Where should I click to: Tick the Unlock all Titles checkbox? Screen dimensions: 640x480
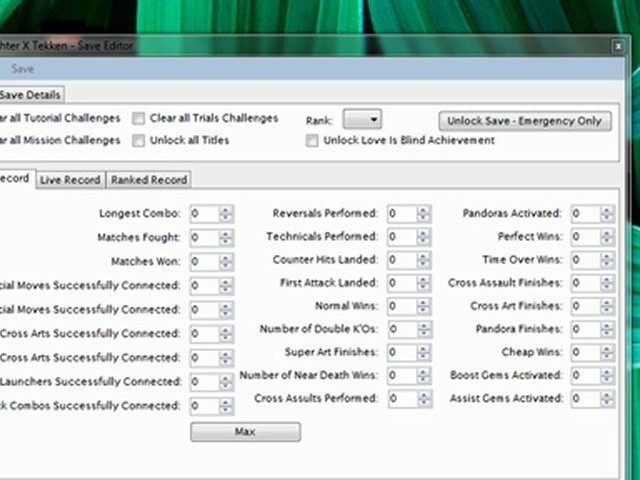pyautogui.click(x=138, y=141)
